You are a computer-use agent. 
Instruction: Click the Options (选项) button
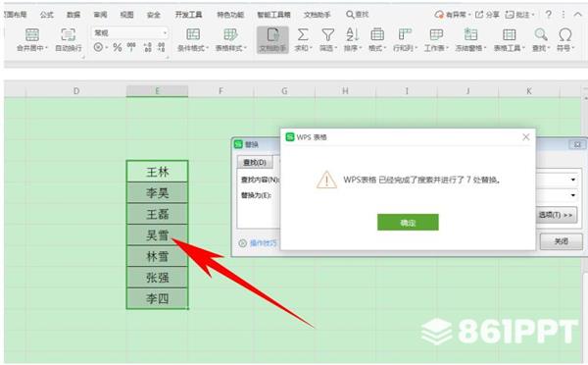pos(556,215)
